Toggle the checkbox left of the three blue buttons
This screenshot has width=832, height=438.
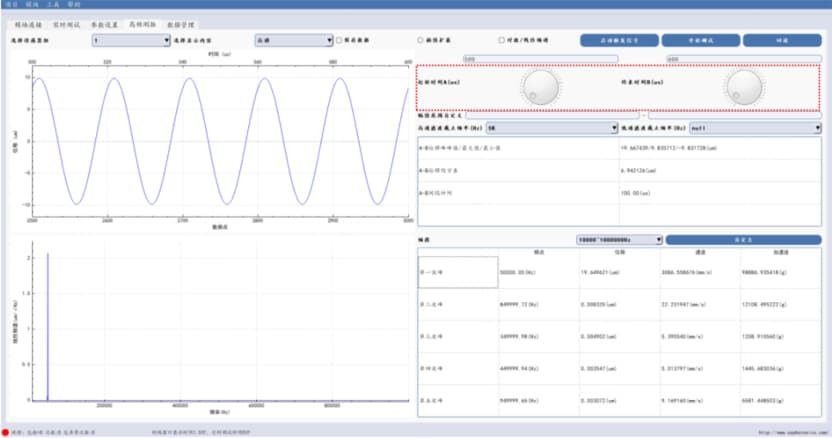[x=501, y=41]
